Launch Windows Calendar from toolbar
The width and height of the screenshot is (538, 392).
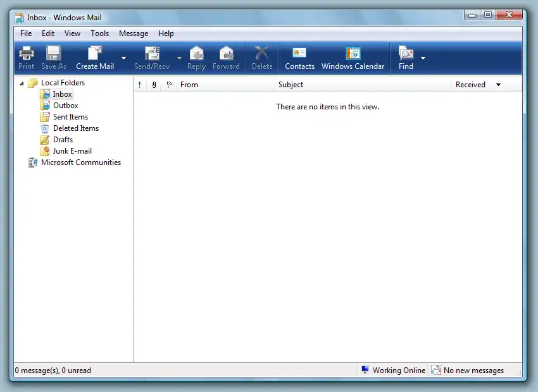353,54
